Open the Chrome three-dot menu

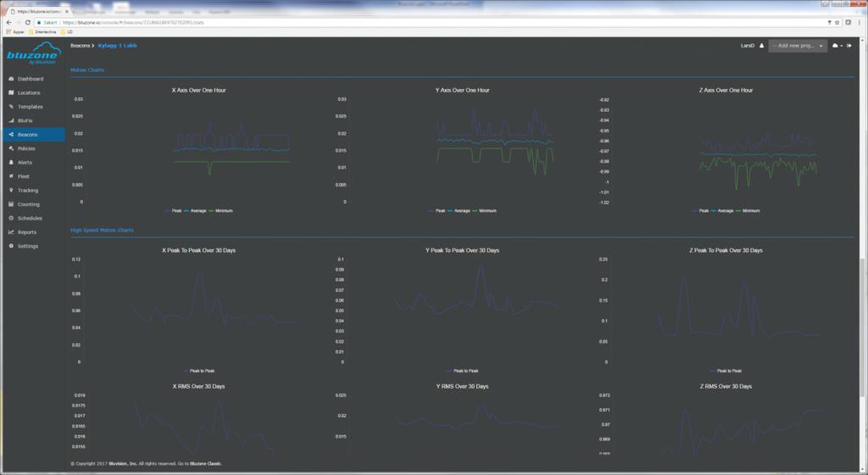[860, 22]
